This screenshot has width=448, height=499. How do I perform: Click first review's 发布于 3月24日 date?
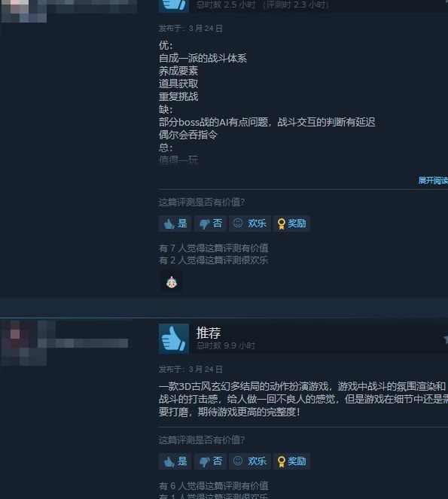[x=190, y=29]
